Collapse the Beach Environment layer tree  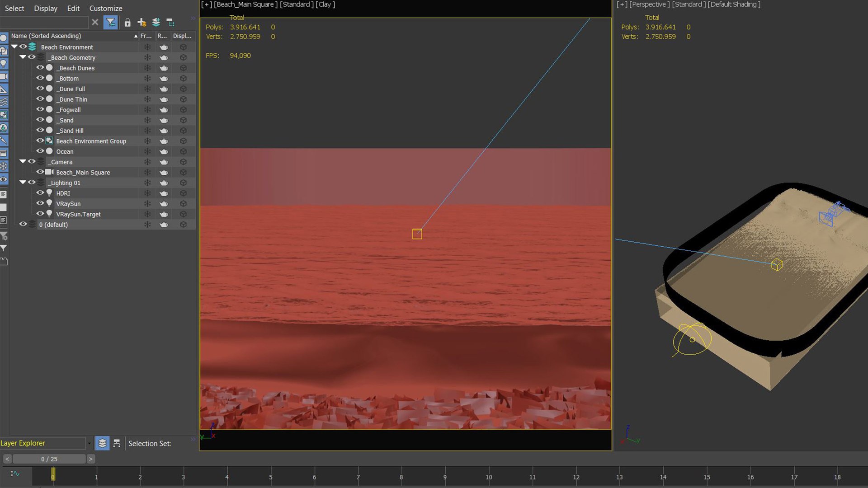14,47
